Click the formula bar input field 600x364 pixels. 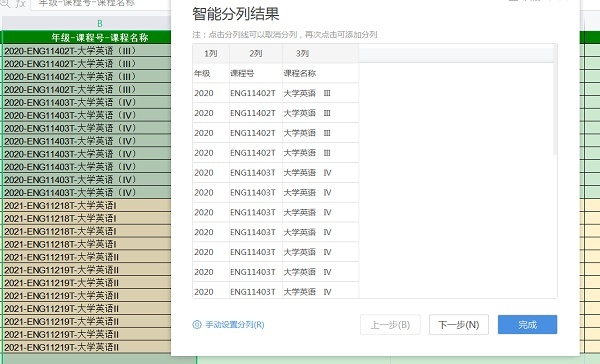point(101,4)
